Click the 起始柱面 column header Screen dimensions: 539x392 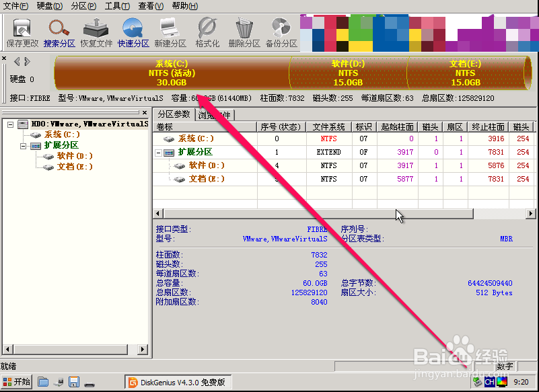pos(397,127)
